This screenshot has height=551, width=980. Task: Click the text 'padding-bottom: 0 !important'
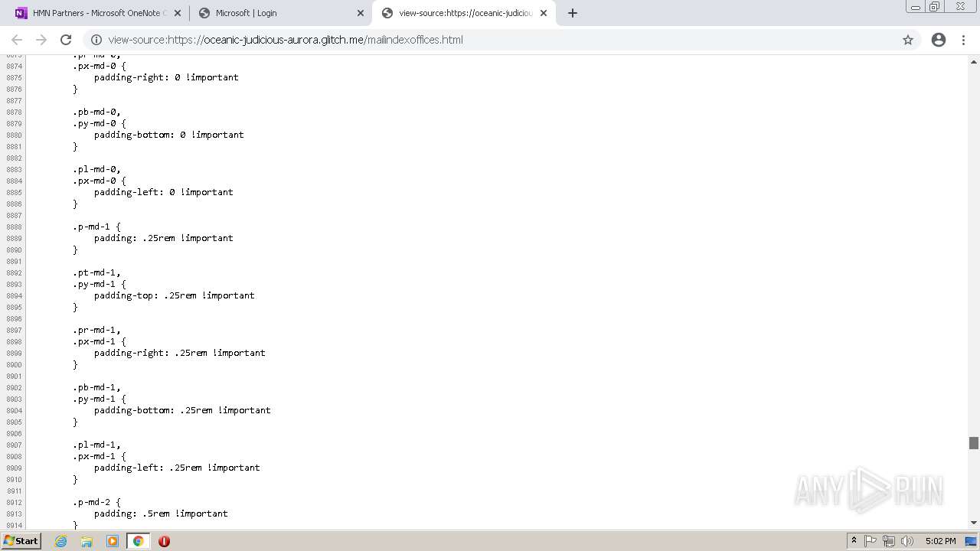coord(169,135)
